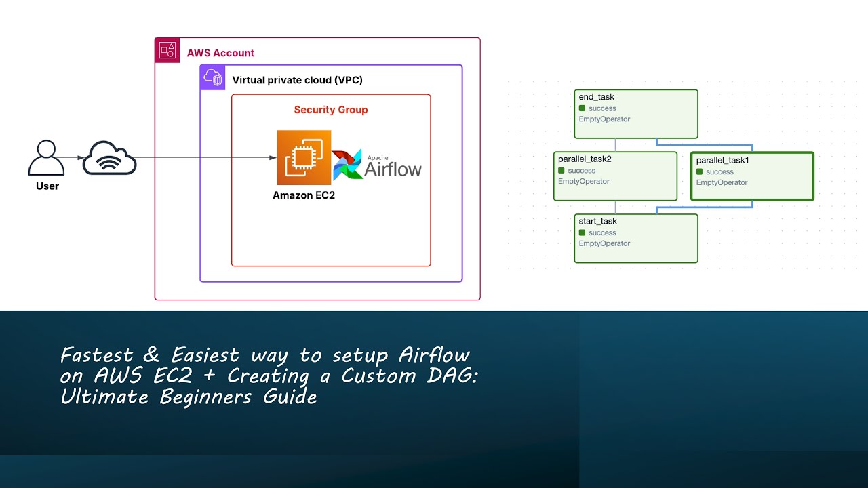Screen dimensions: 868x488
Task: Click parallel_task2 green success status square
Action: pos(561,171)
